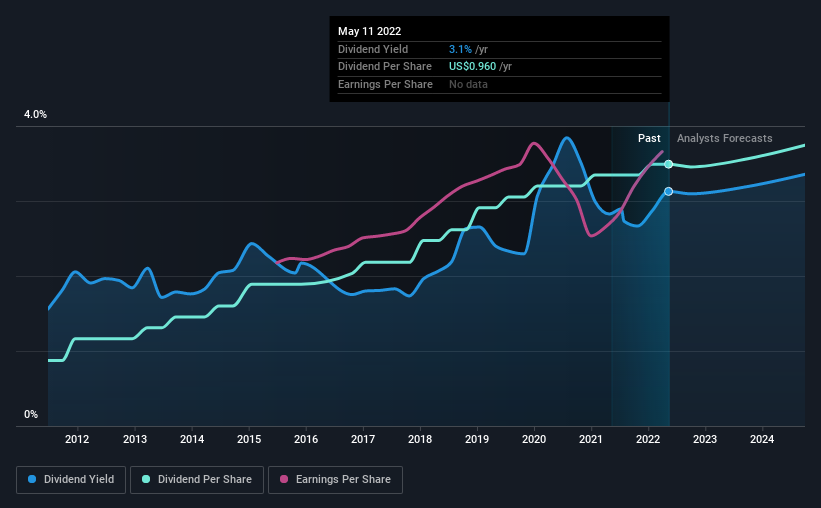Select the 2012 x-axis label

[77, 439]
